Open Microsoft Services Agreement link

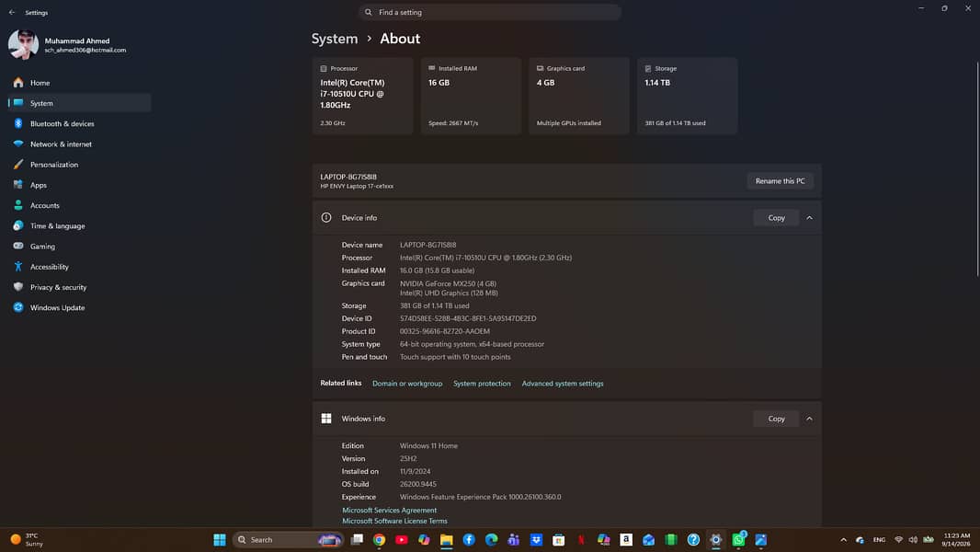(x=390, y=510)
